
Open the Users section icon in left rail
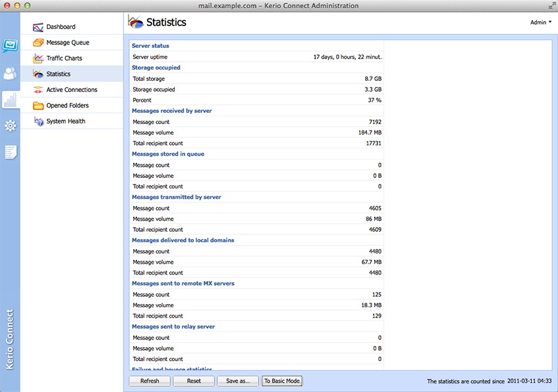[x=10, y=73]
